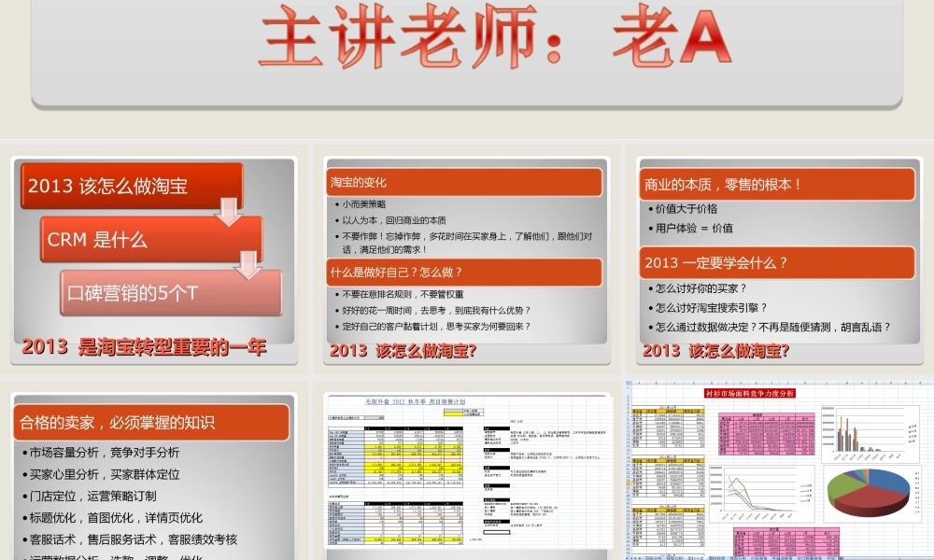This screenshot has width=934, height=560.
Task: Click the 'CRM 是什么' box
Action: (x=151, y=239)
